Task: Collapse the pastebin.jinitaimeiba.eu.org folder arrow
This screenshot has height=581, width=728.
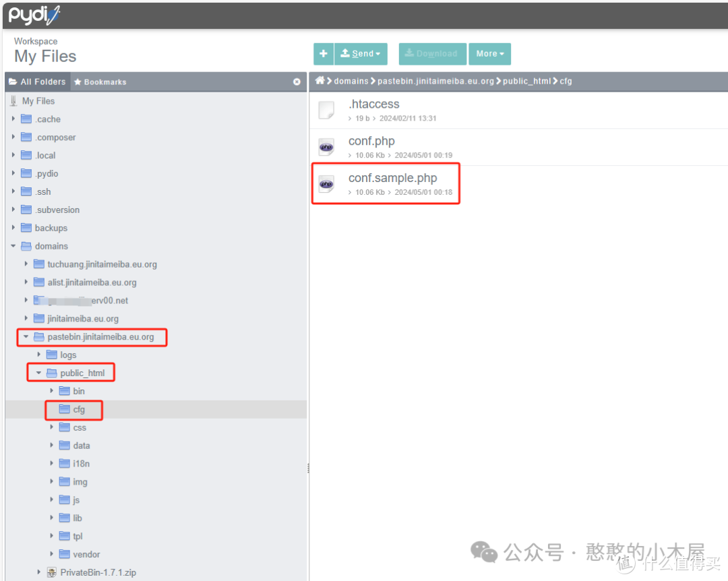Action: [26, 337]
